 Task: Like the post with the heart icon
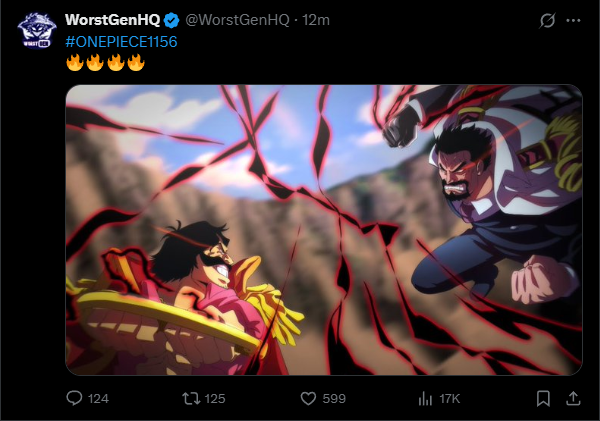tap(308, 398)
